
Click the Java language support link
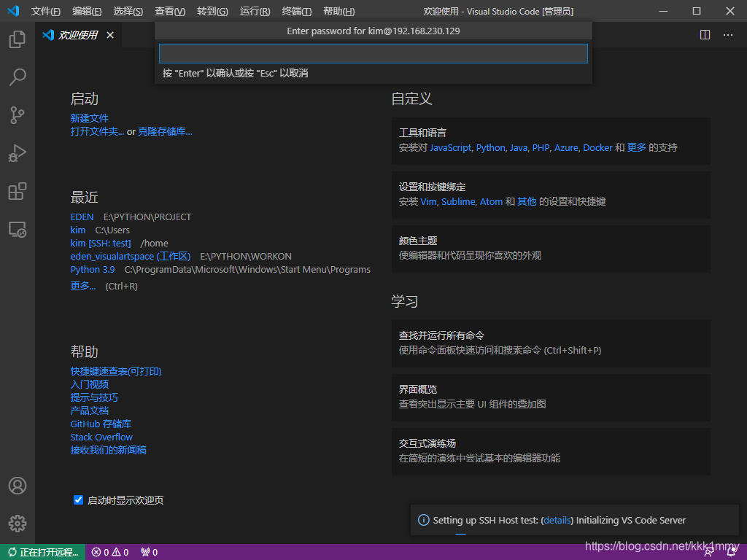[519, 147]
